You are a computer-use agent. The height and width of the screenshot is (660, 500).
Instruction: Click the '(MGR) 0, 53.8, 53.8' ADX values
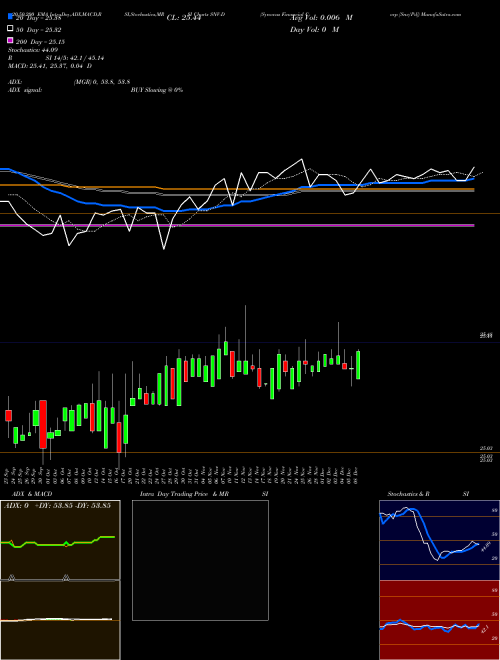(x=102, y=82)
